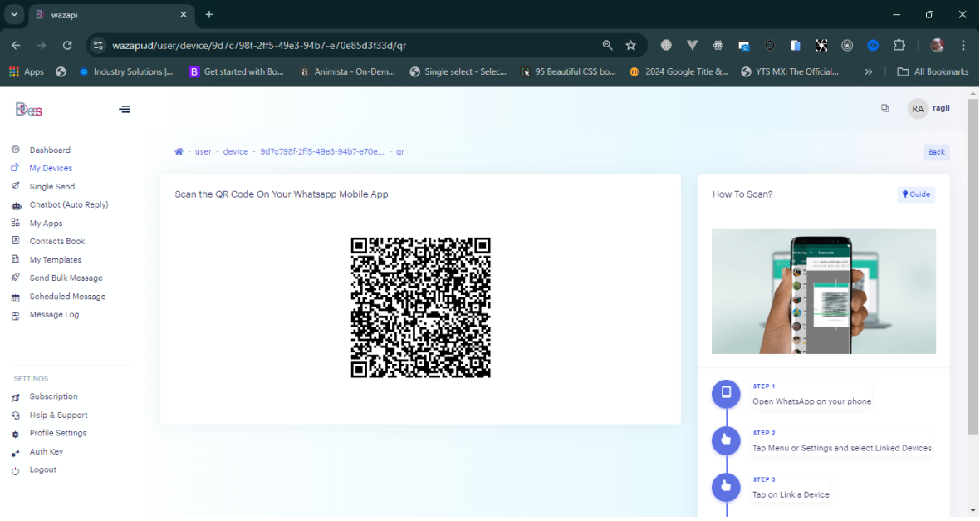Click the Auth Key key icon
The width and height of the screenshot is (980, 521).
coord(16,453)
